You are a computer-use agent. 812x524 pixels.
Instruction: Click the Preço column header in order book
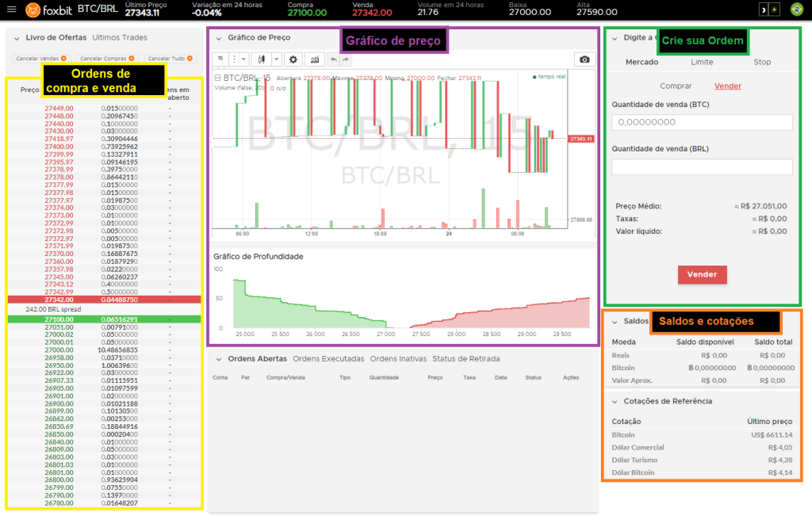29,90
